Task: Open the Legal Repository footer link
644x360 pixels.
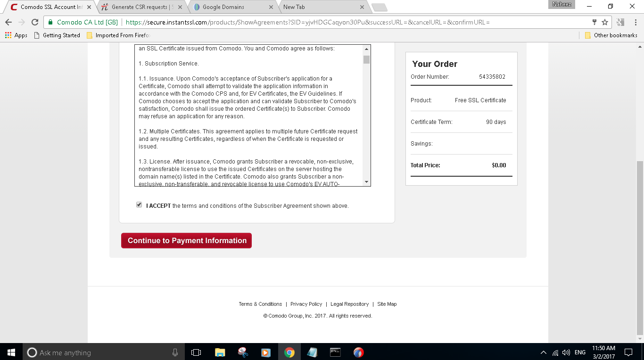Action: (349, 304)
